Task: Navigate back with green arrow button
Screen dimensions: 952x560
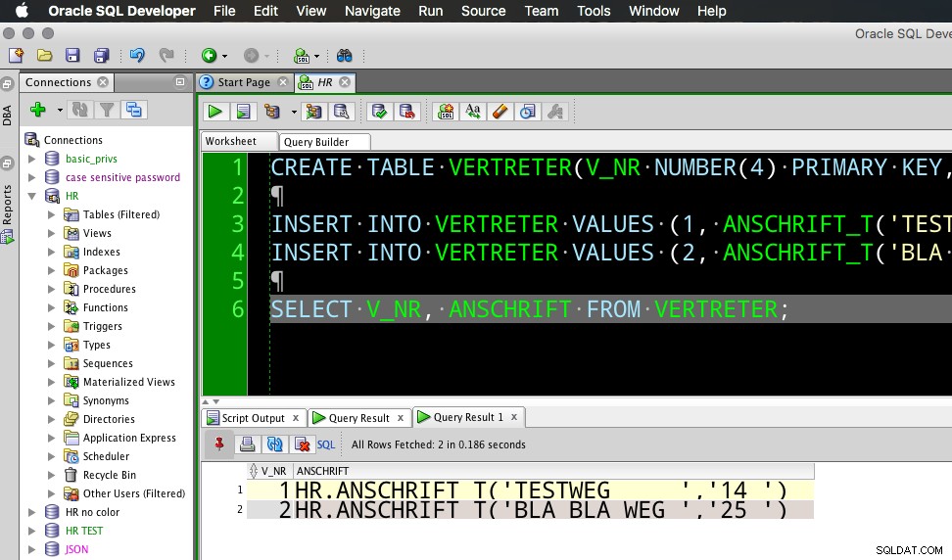Action: point(209,56)
